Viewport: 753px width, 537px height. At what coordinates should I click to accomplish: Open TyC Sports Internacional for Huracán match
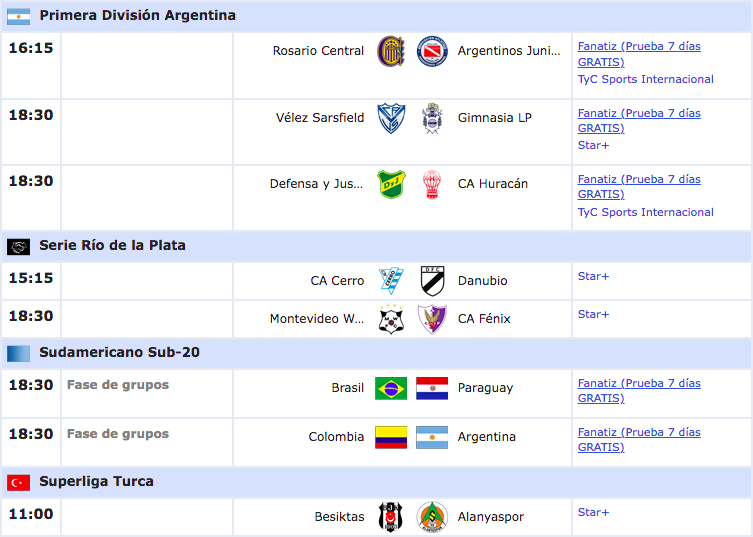click(645, 212)
